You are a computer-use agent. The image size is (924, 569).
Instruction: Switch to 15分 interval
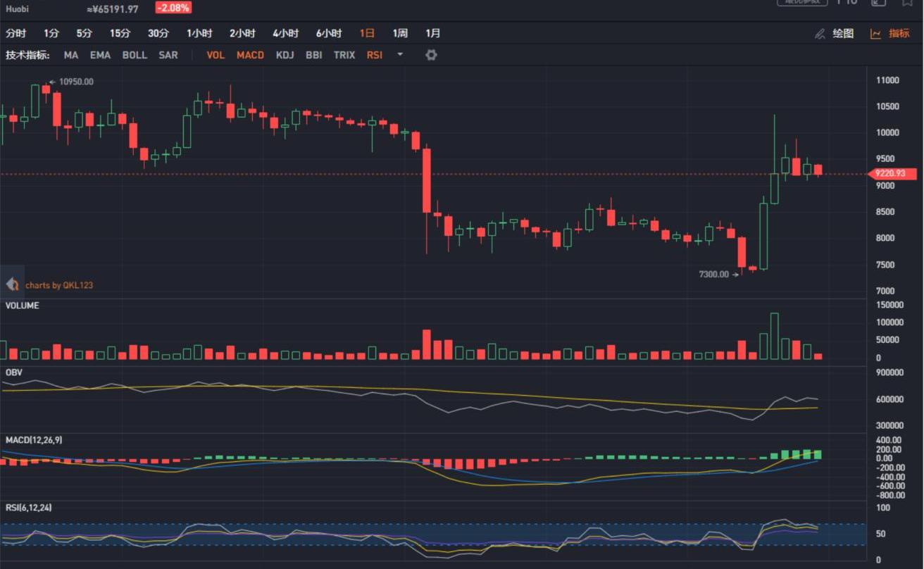tap(120, 34)
